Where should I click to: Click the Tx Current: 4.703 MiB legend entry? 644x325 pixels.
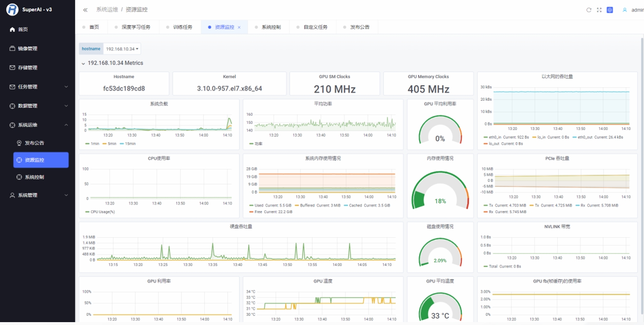505,205
